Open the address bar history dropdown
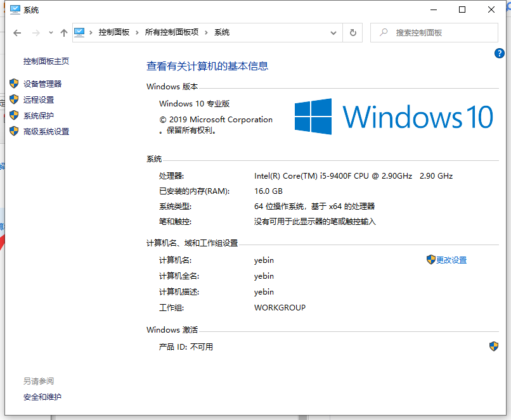511x420 pixels. (x=333, y=32)
